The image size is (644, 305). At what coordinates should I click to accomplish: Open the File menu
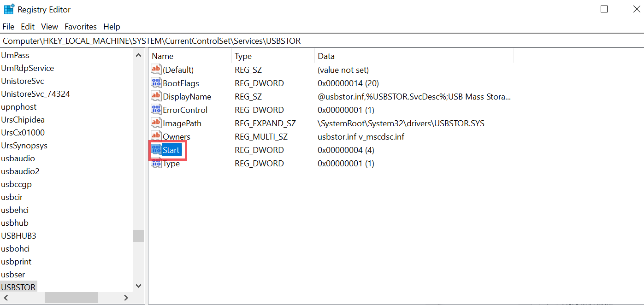click(x=8, y=27)
